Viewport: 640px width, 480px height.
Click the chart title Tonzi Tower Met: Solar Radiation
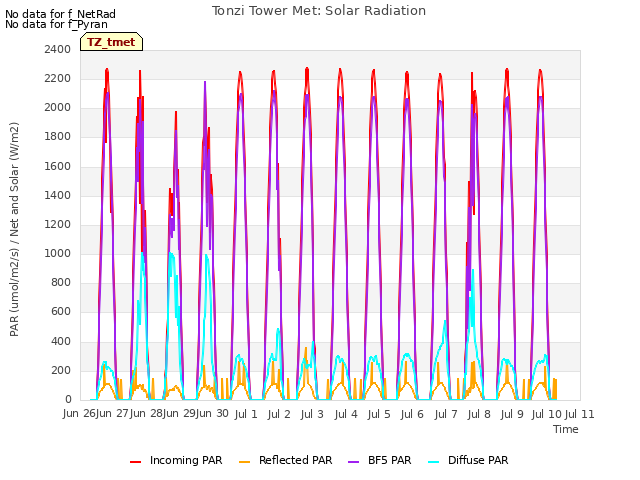click(x=319, y=11)
